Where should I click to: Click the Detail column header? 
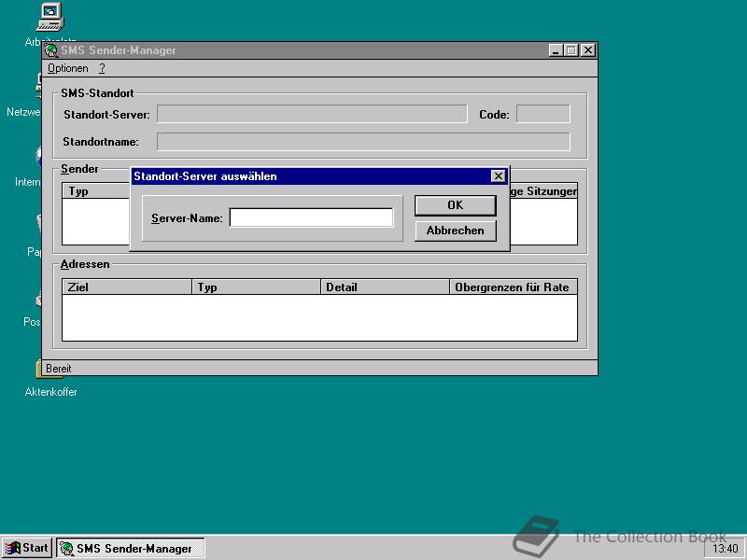click(385, 287)
